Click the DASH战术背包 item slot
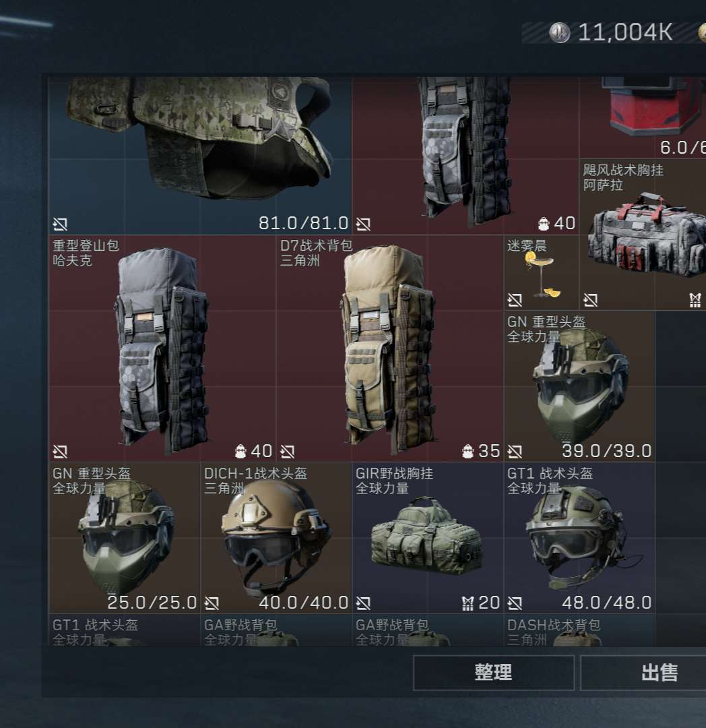 click(x=579, y=630)
